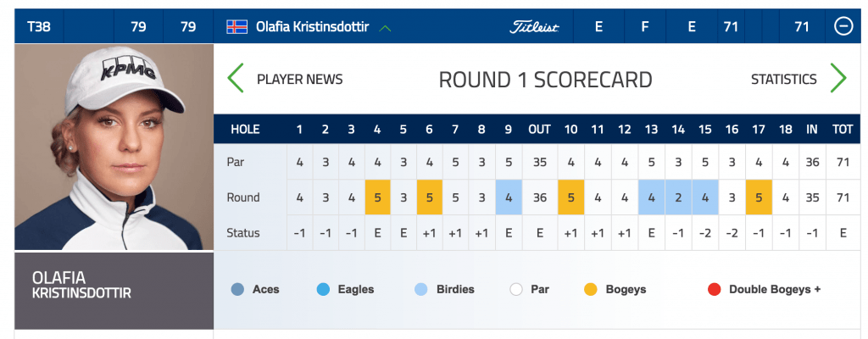Click Olafia Kristinsdottir's profile photo
Viewport: 868px width, 339px height.
[114, 147]
